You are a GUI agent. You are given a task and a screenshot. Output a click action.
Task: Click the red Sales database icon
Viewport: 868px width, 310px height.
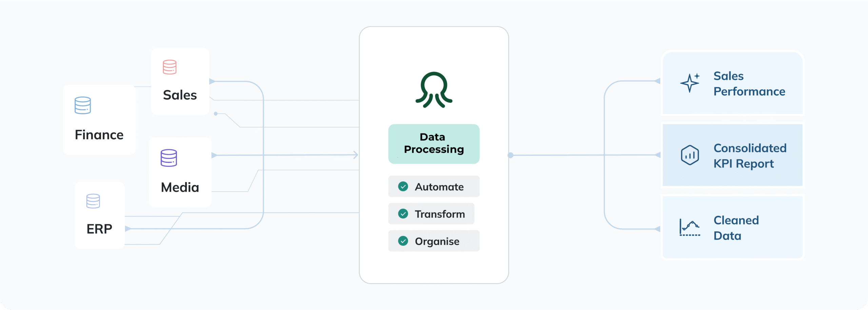point(170,67)
